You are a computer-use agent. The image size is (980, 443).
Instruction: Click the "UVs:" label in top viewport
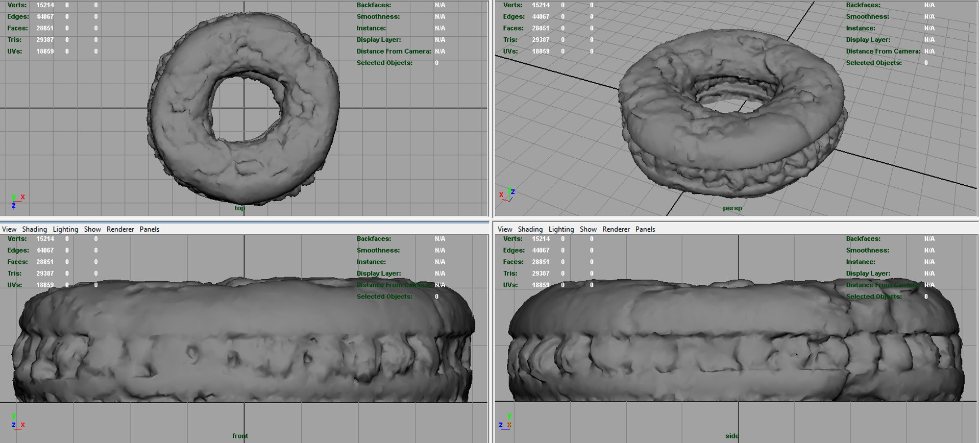(15, 52)
